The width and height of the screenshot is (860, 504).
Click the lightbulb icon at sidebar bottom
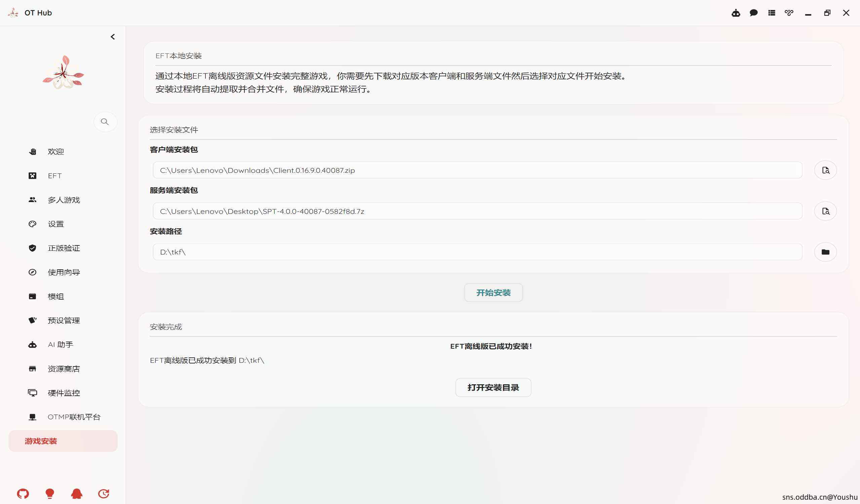click(50, 493)
